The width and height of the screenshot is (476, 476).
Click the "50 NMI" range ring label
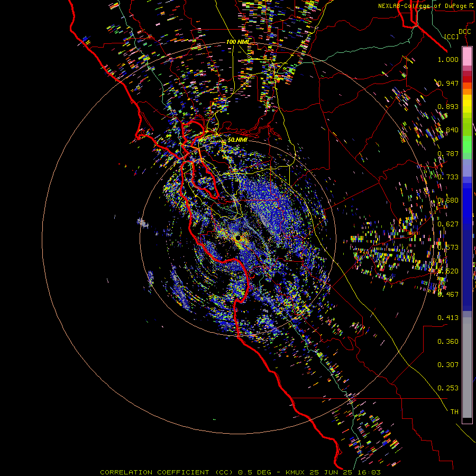tap(237, 140)
